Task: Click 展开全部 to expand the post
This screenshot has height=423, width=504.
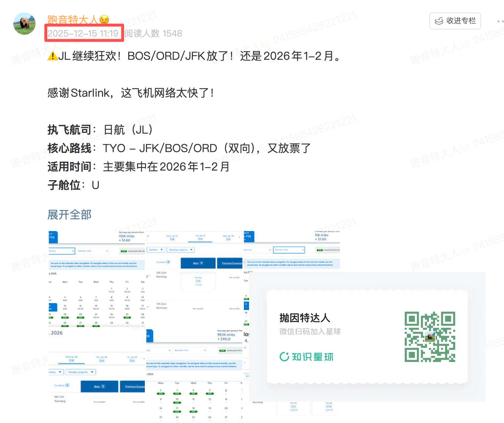Action: point(69,214)
